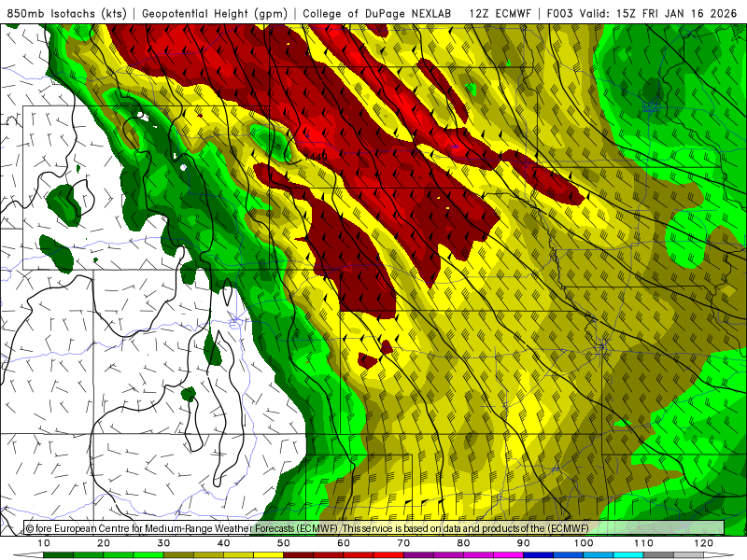Click the 'College of DuPage NEXLAB' label
The image size is (747, 560).
click(377, 13)
